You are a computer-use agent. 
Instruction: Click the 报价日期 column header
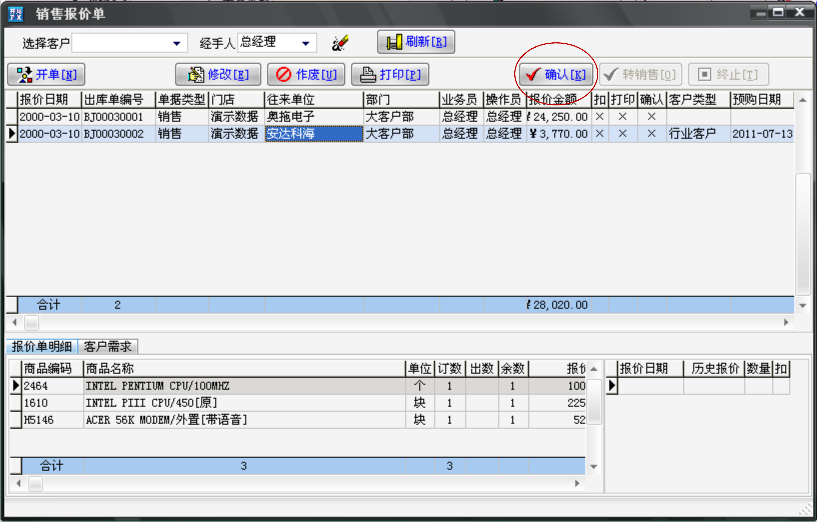(x=49, y=100)
